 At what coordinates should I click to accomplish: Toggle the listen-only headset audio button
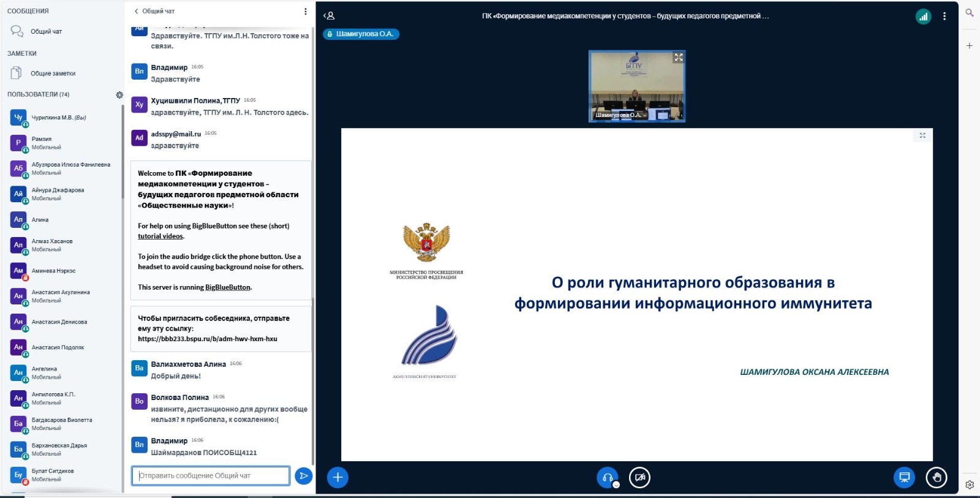[608, 477]
